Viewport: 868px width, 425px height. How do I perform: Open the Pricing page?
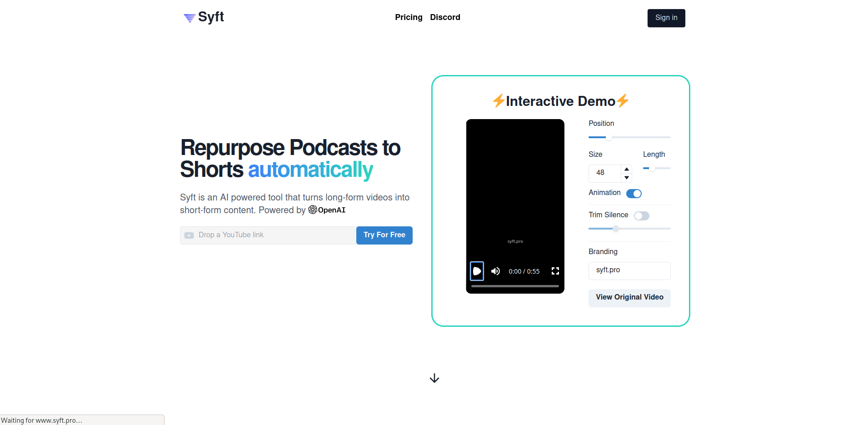409,17
